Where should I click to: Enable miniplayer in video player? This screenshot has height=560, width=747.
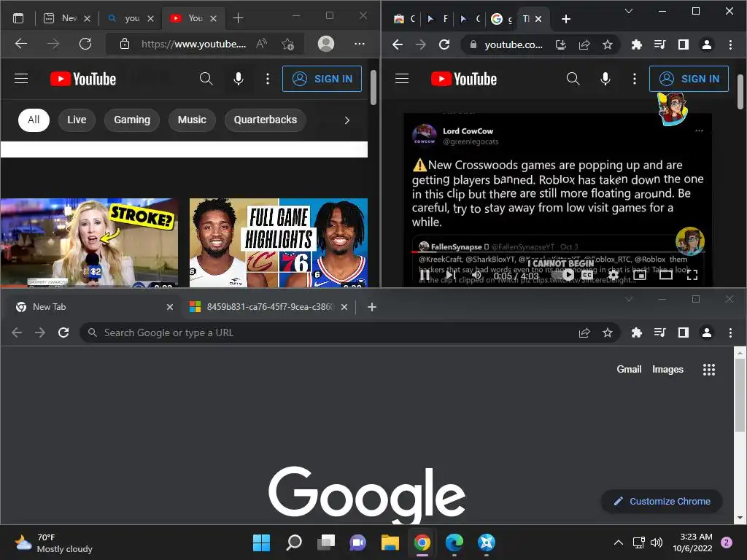pos(640,275)
